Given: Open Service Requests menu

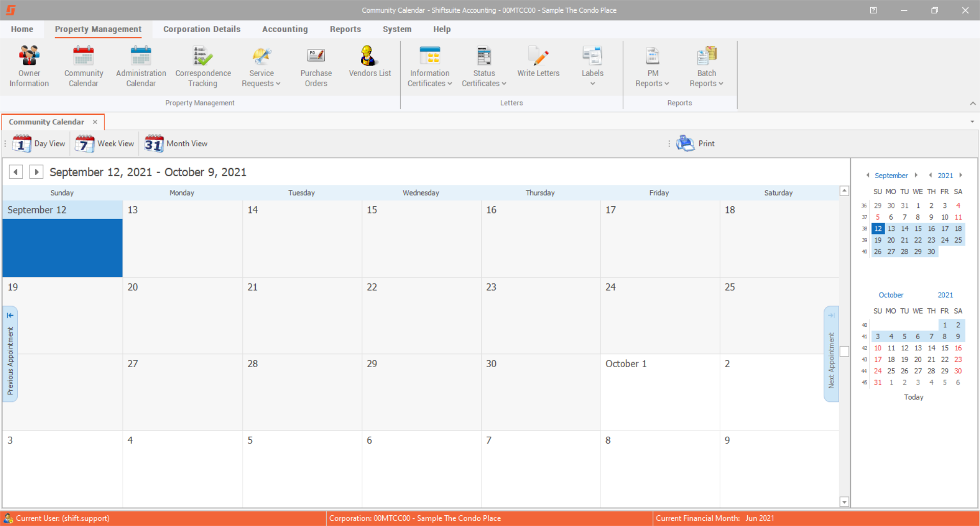Looking at the screenshot, I should 261,67.
